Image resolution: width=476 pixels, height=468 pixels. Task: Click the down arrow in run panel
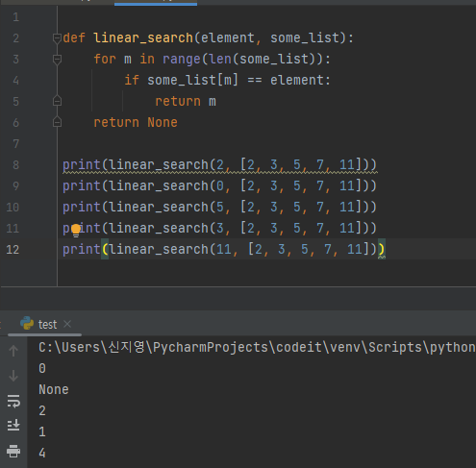(13, 376)
